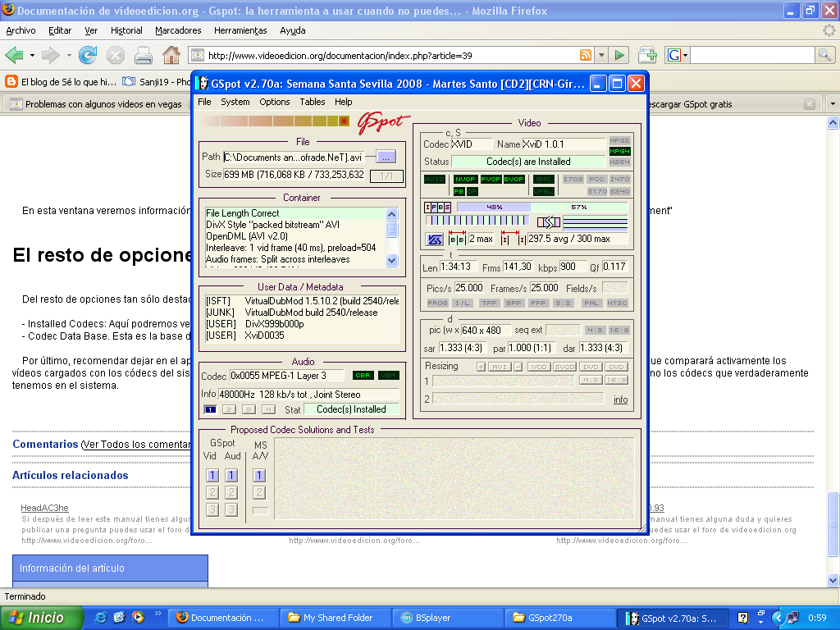The image size is (840, 630).
Task: Toggle GSpot Vid solution 1
Action: pos(212,475)
